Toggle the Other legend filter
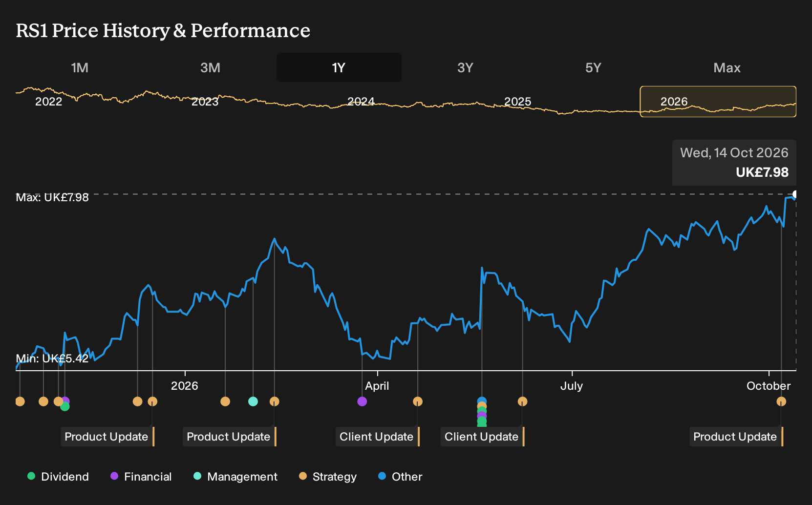 tap(400, 477)
